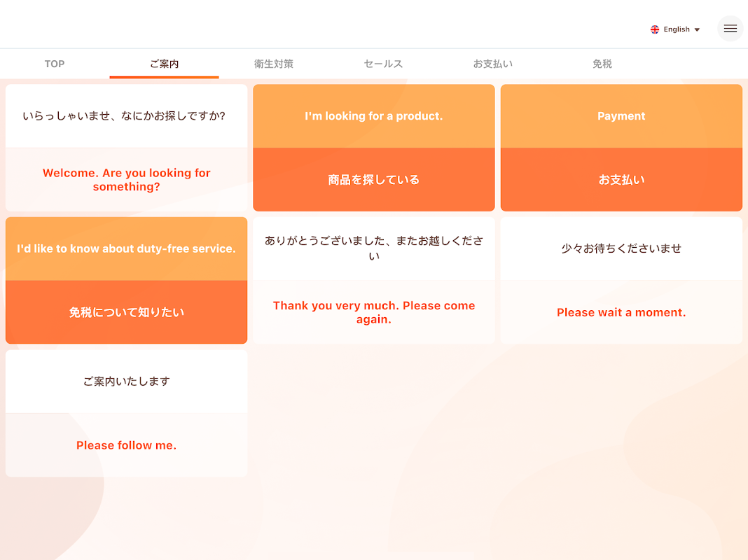Click "Thank you very much. Please come again."

(x=374, y=312)
